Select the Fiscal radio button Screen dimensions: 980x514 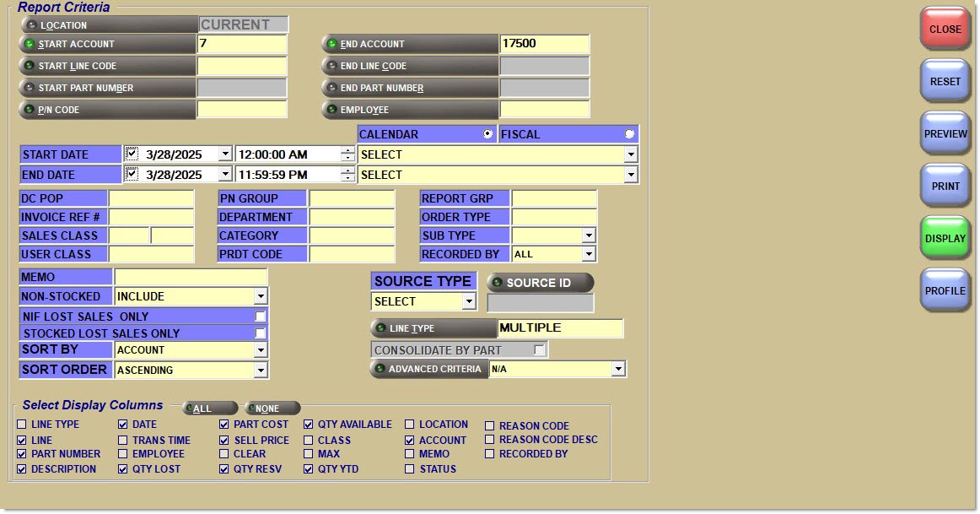628,134
